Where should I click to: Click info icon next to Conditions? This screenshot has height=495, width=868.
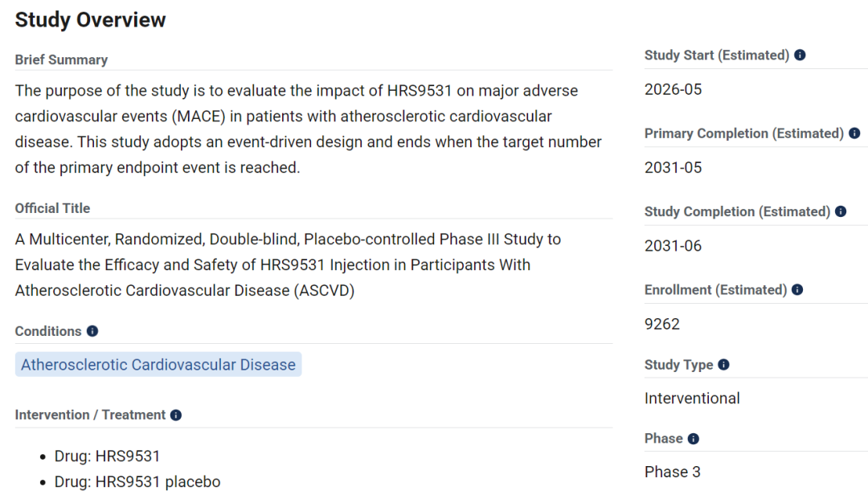(92, 331)
